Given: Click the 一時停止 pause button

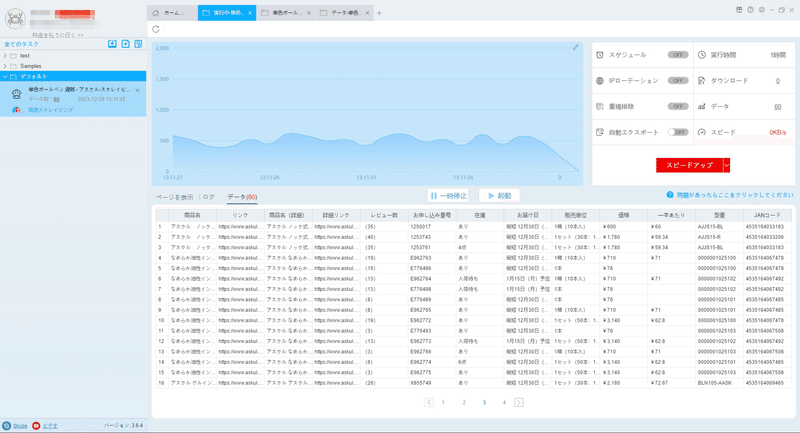Looking at the screenshot, I should pos(448,196).
